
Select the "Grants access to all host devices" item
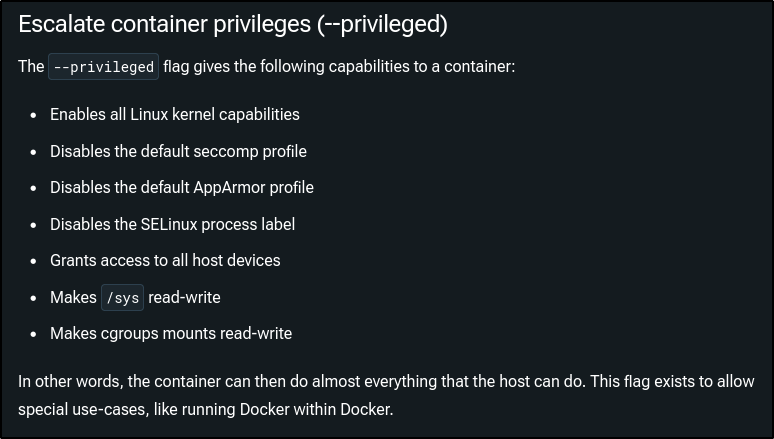point(165,260)
